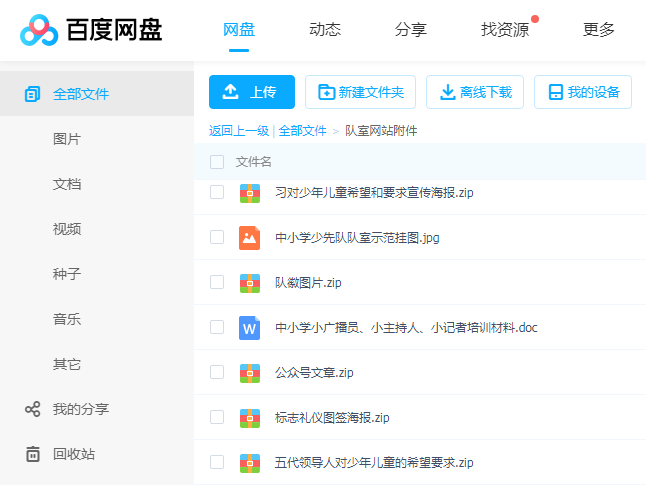This screenshot has height=485, width=646.
Task: Click the zip archive icon for 队徽图片
Action: tap(250, 282)
